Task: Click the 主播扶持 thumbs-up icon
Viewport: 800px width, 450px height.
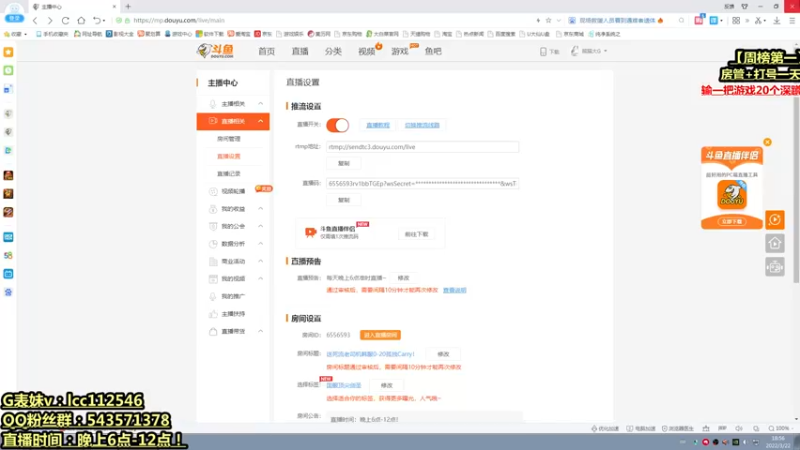Action: point(213,314)
